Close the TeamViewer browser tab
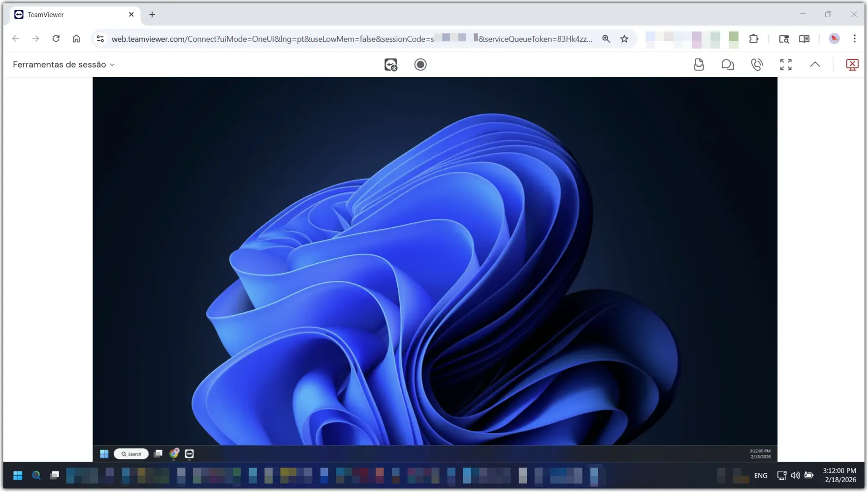Screen dimensions: 868x492 131,15
